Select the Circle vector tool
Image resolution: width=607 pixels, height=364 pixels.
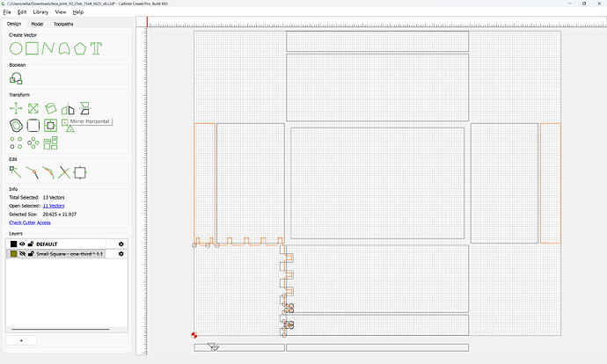(16, 48)
